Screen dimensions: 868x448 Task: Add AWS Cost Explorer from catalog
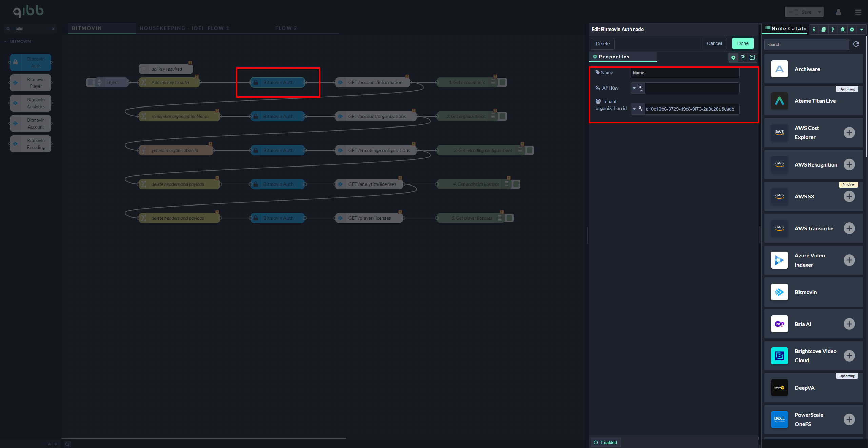[849, 133]
